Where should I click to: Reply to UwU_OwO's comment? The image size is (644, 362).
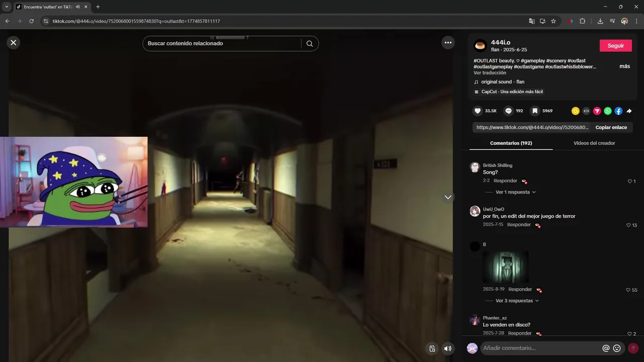click(519, 225)
